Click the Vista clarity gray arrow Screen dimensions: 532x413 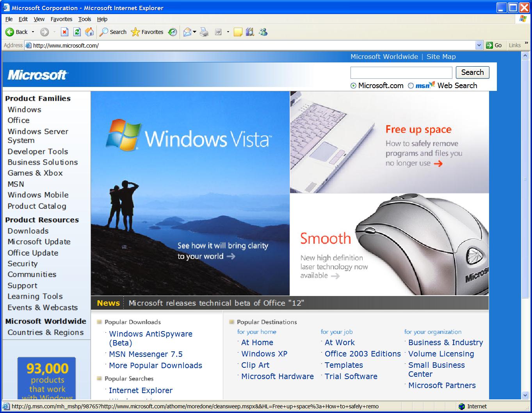(x=231, y=256)
